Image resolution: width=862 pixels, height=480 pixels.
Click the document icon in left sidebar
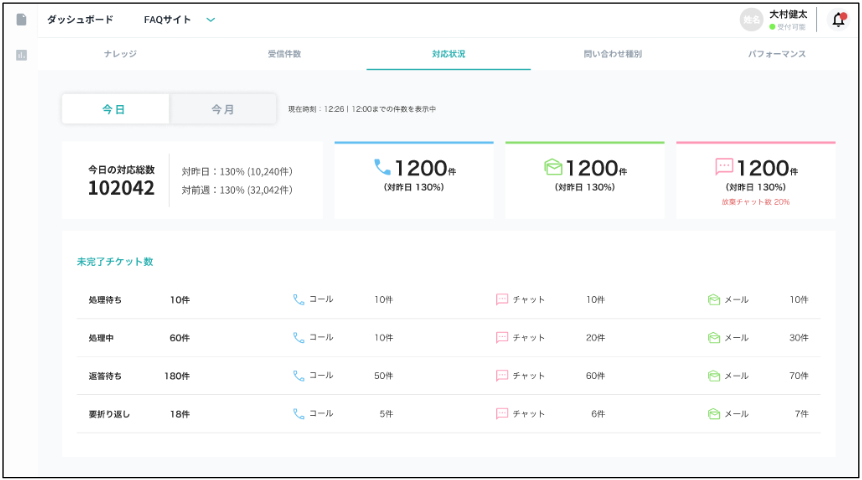(20, 20)
